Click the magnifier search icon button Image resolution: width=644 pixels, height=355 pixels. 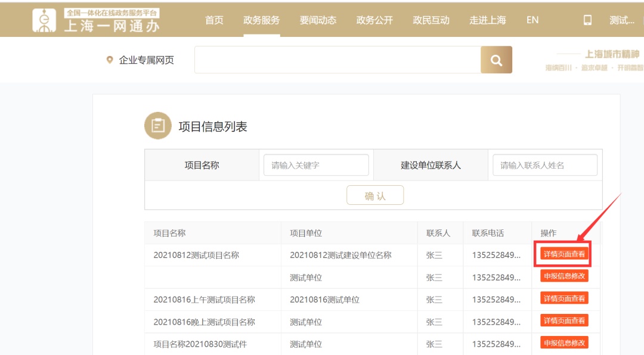496,60
